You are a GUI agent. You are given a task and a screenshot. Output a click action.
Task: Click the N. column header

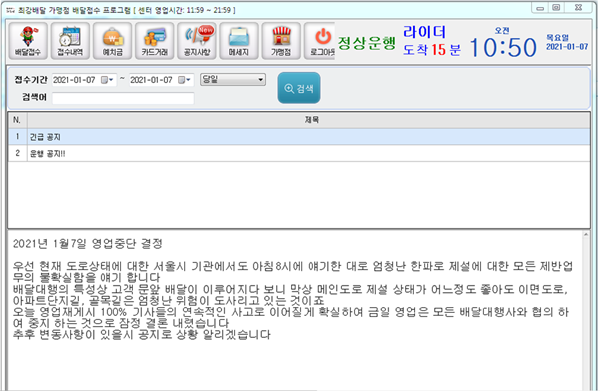point(18,120)
